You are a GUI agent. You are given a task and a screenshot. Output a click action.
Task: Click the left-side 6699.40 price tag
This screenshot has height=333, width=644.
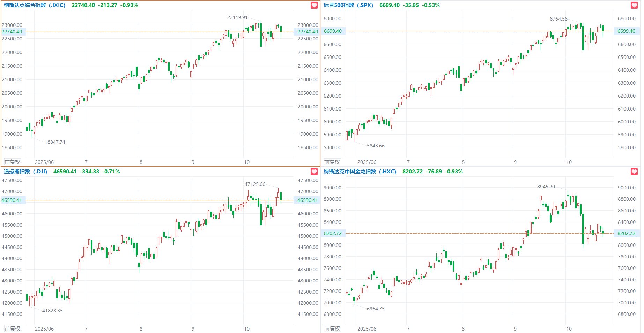[333, 31]
